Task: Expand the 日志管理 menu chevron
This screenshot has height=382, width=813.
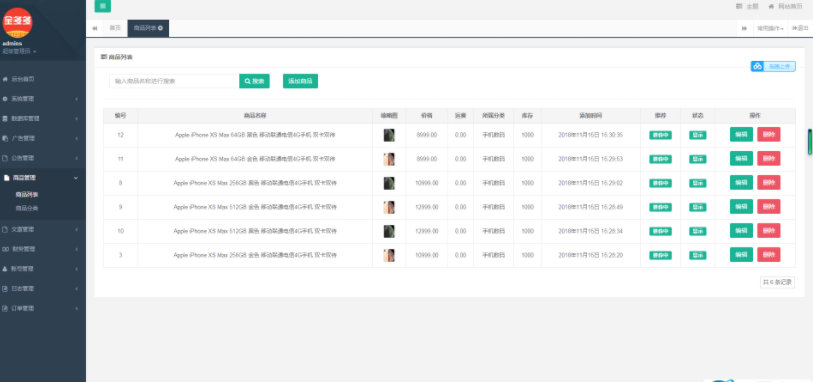Action: pos(76,289)
